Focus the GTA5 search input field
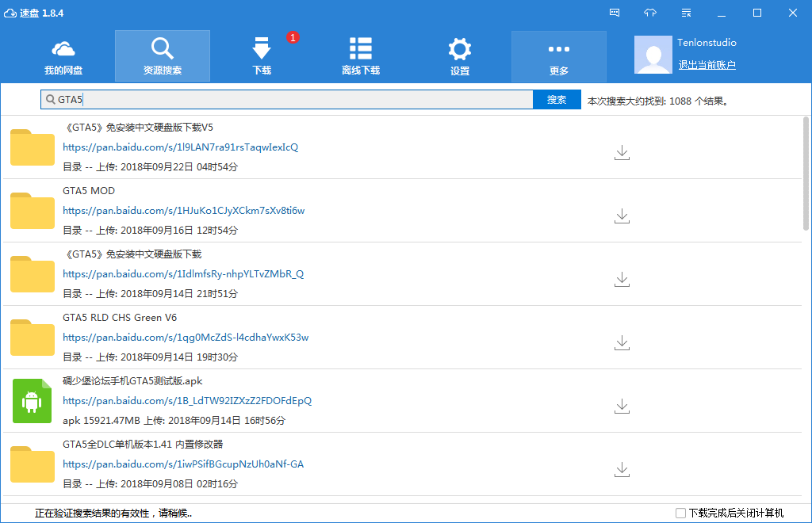Screen dimensions: 812x523 point(287,99)
